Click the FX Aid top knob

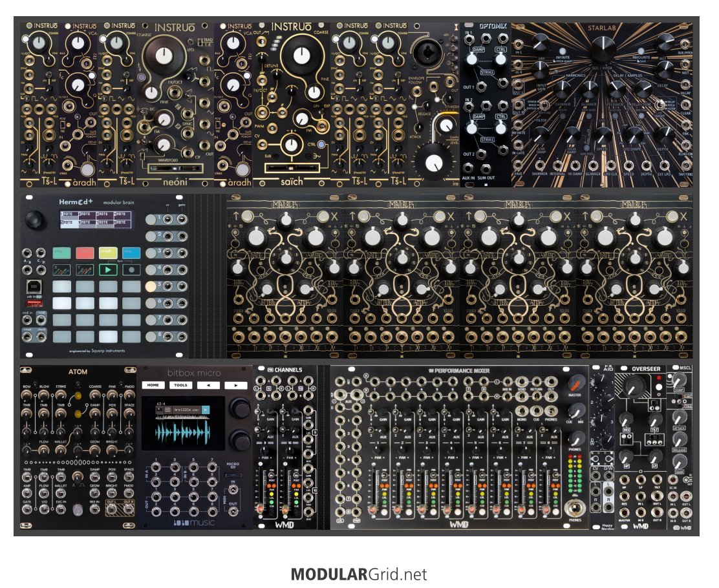[x=601, y=381]
